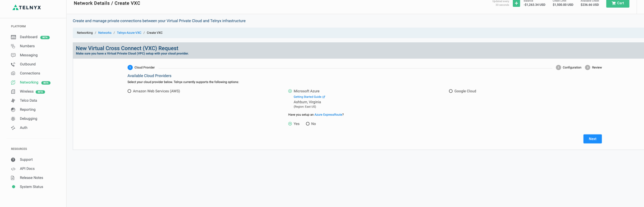Open Support resources link
Image resolution: width=644 pixels, height=207 pixels.
point(26,160)
